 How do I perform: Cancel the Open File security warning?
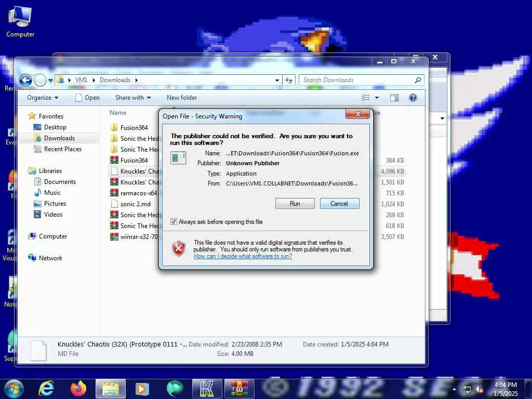click(x=339, y=204)
